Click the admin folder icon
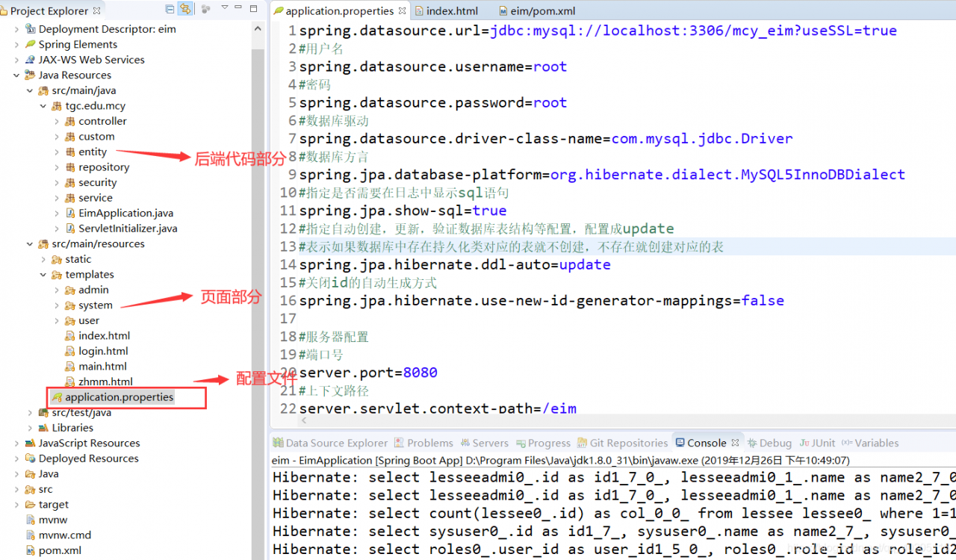The height and width of the screenshot is (560, 956). tap(70, 290)
